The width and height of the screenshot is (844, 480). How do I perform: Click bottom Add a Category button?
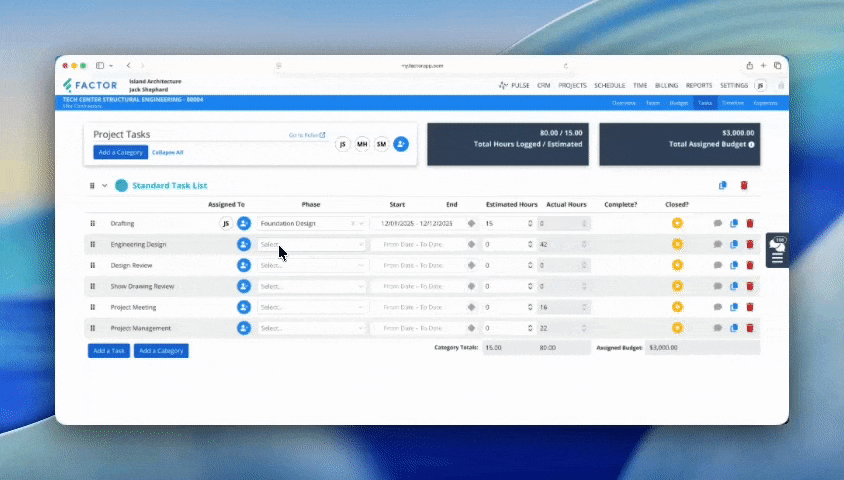tap(161, 351)
